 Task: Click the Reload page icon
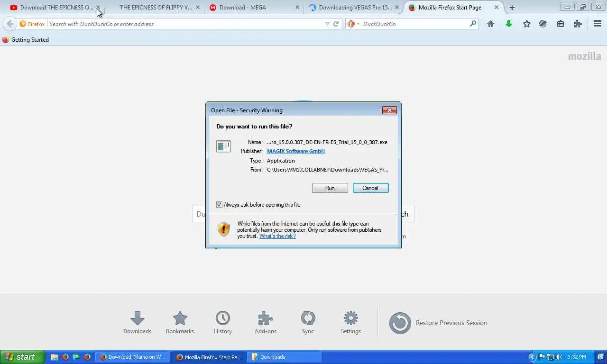(336, 24)
